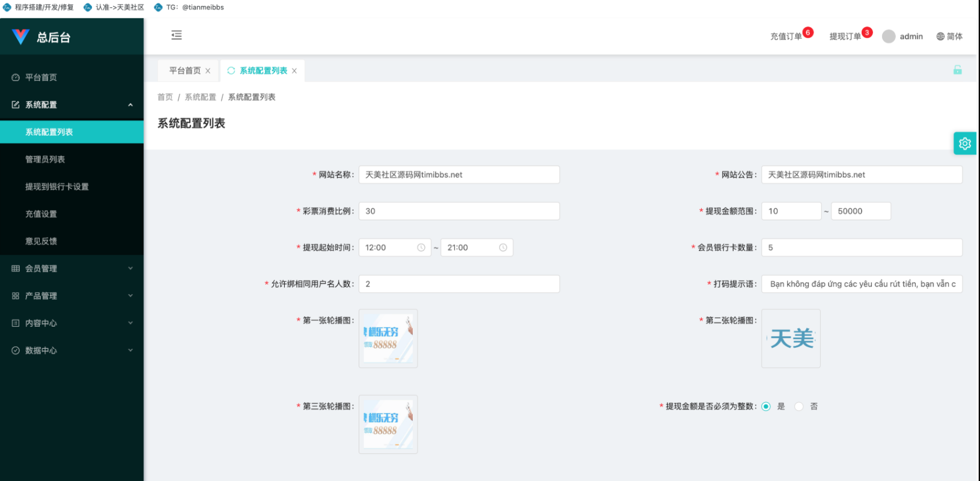Open 提现到银行卡设置 in the sidebar
The image size is (980, 481).
(x=72, y=187)
